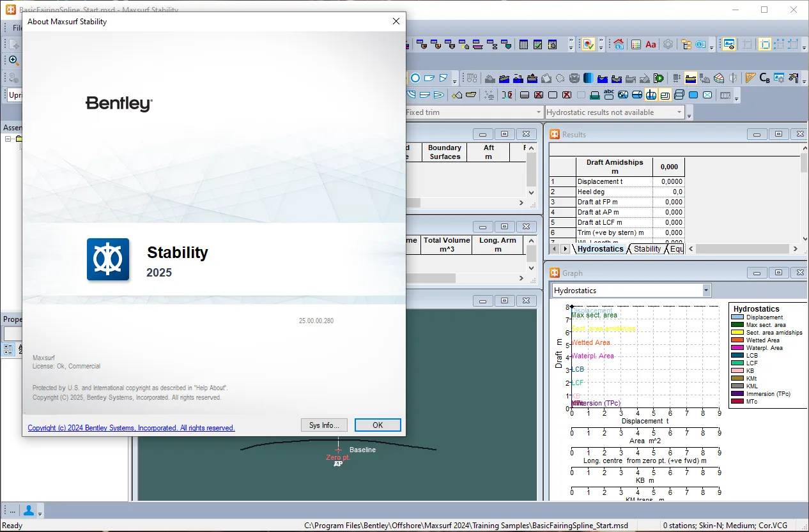
Task: Click the Boundary Surfaces column header
Action: coord(445,152)
